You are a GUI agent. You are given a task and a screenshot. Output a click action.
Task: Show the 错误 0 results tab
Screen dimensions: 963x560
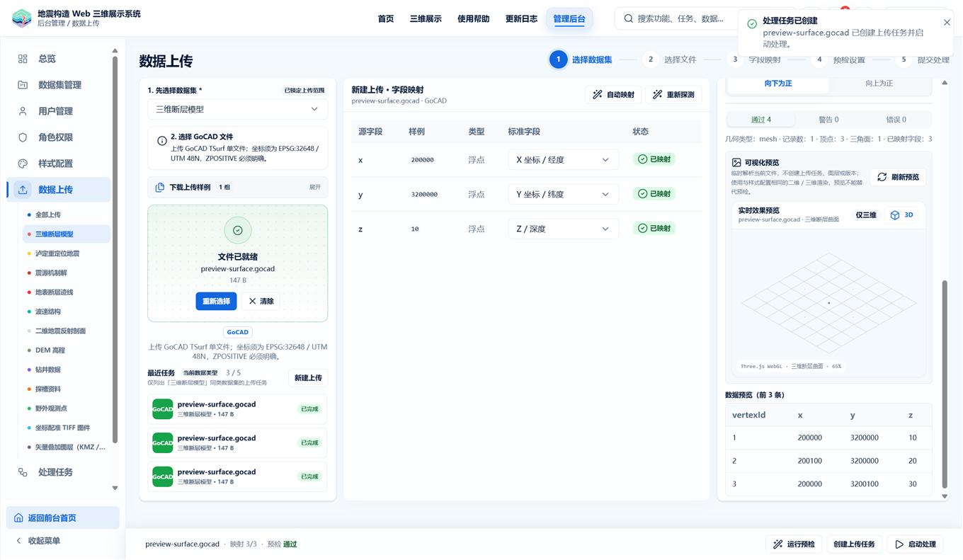[x=896, y=120]
